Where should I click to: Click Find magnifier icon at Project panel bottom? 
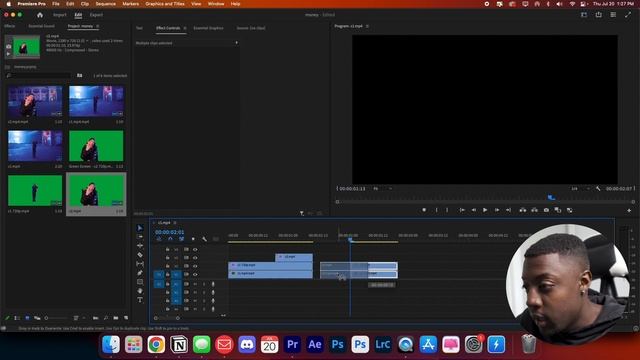coord(106,318)
